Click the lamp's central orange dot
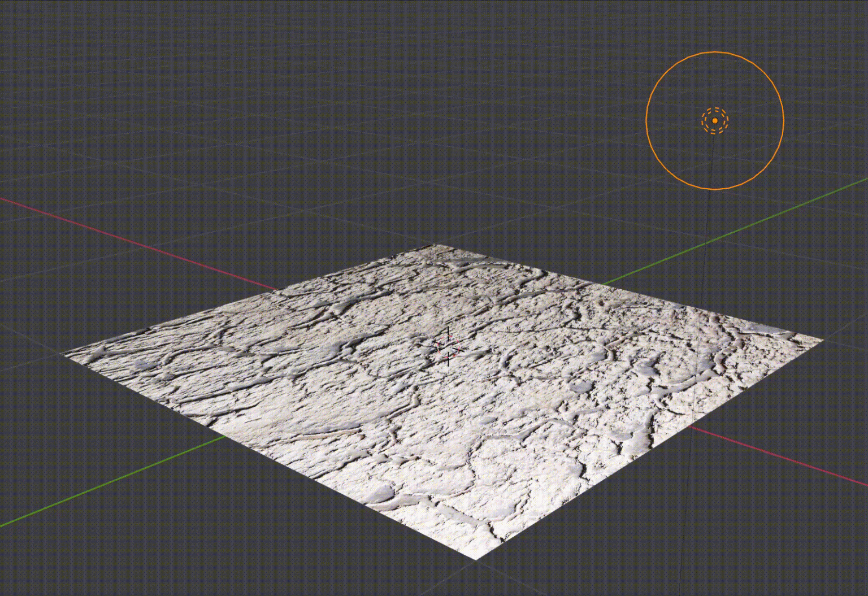868x596 pixels. coord(714,120)
